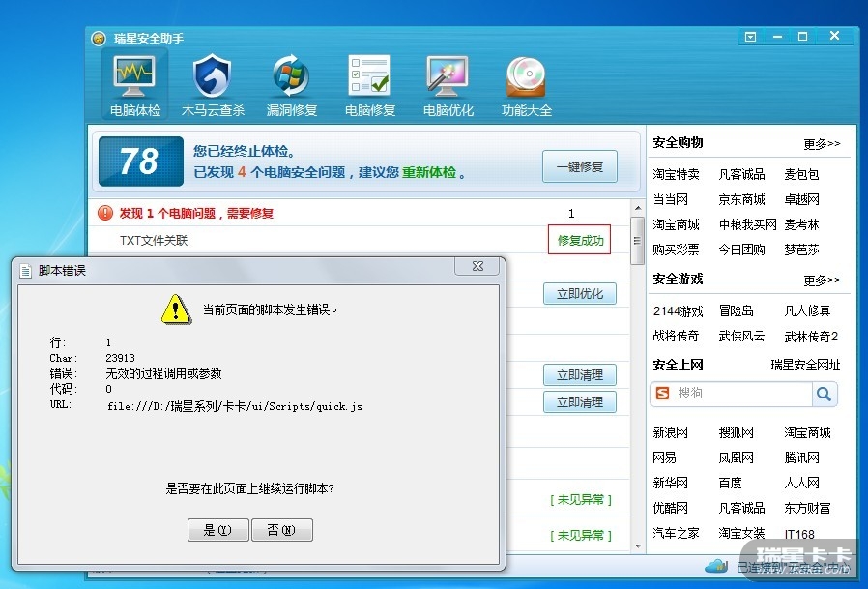Open the 新华网 link

click(x=671, y=483)
